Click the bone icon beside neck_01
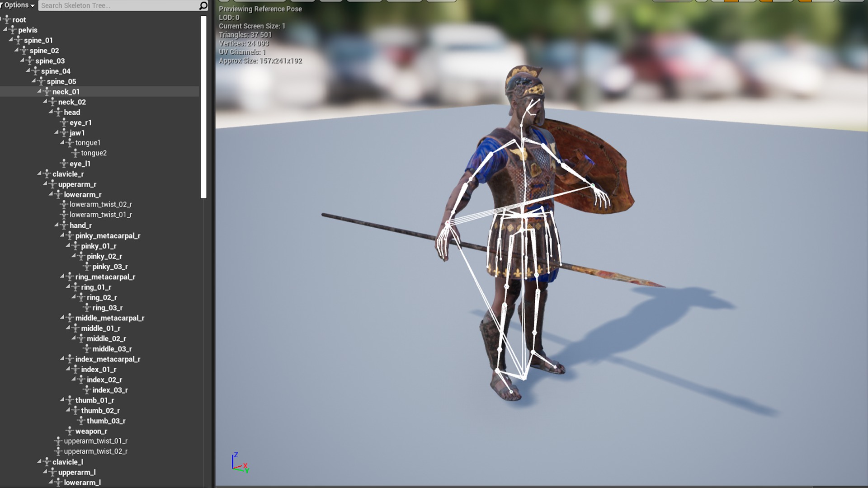 (47, 92)
